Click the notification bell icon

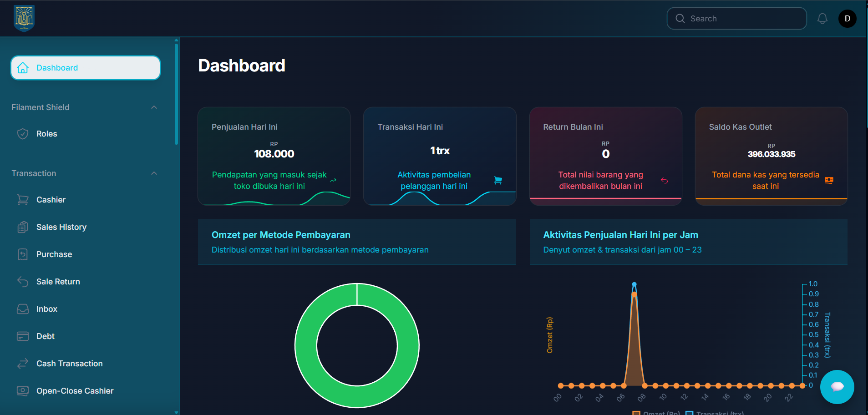[x=822, y=19]
